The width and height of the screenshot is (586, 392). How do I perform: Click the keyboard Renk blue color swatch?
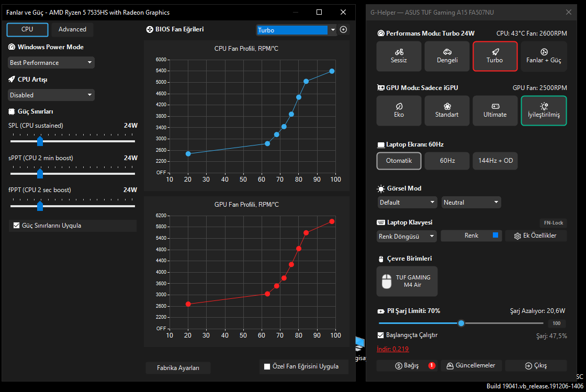[x=495, y=235]
